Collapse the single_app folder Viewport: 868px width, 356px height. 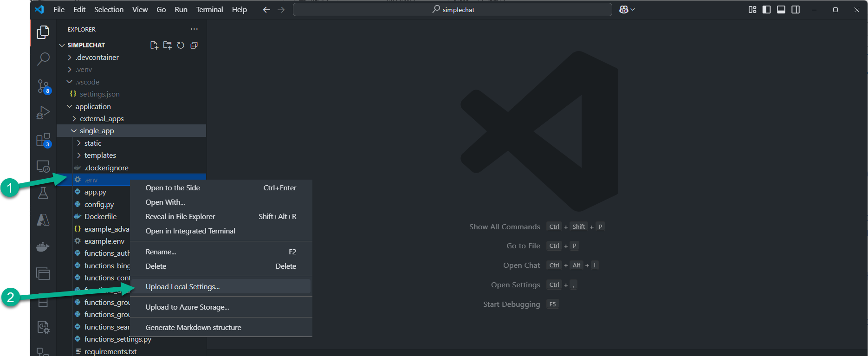click(x=97, y=131)
